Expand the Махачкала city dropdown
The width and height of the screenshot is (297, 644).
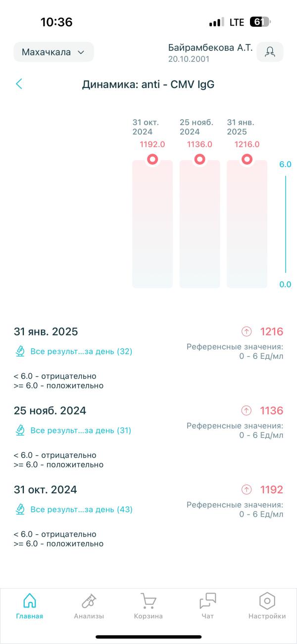click(53, 52)
